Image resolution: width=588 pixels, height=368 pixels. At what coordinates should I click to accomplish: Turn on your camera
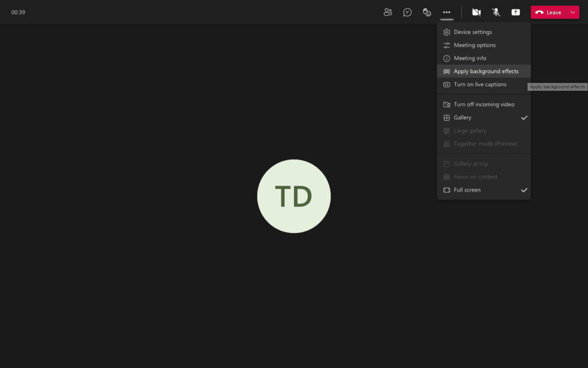pyautogui.click(x=476, y=12)
